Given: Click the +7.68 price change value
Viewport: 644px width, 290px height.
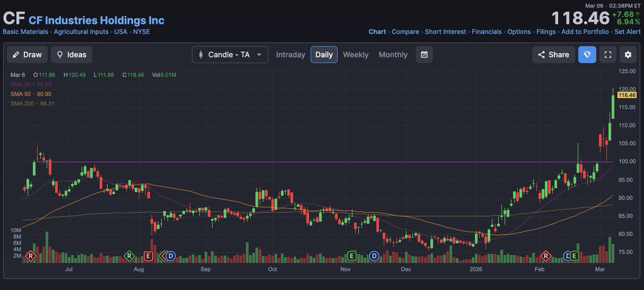Looking at the screenshot, I should tap(627, 13).
